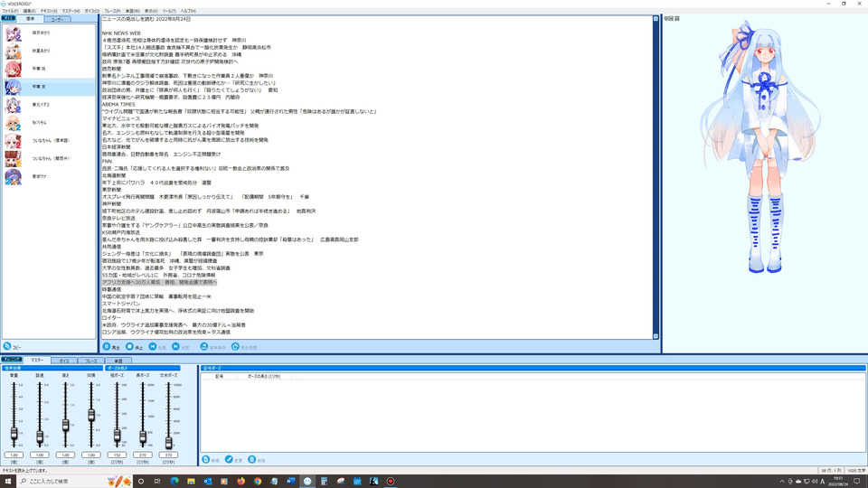Screen dimensions: 868x488
Task: Open the 編集(E) menu
Action: click(x=29, y=11)
